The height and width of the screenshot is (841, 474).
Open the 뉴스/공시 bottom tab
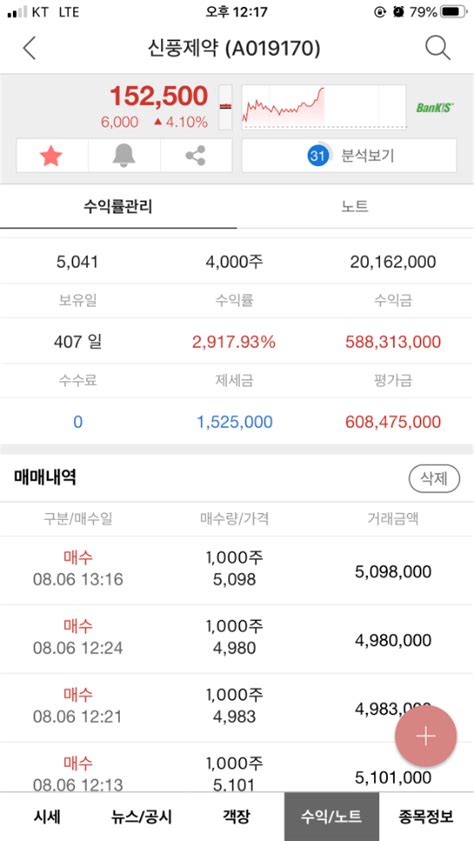pos(142,816)
